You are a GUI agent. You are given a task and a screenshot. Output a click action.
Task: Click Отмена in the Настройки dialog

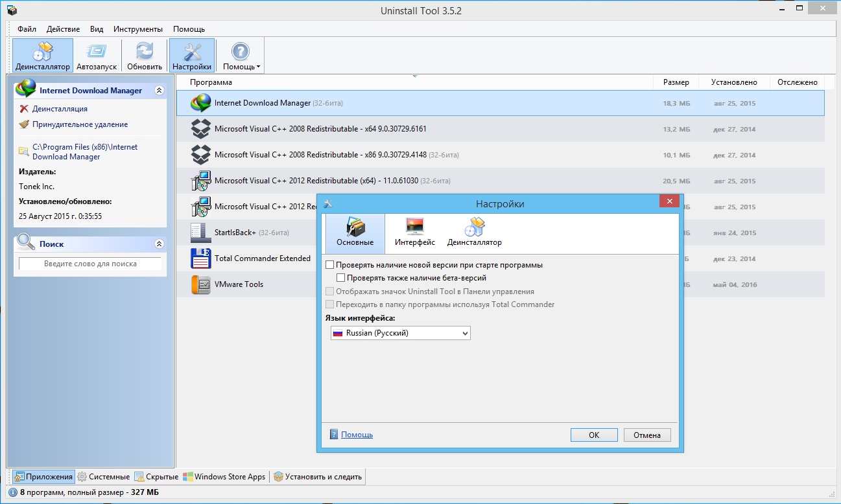647,435
